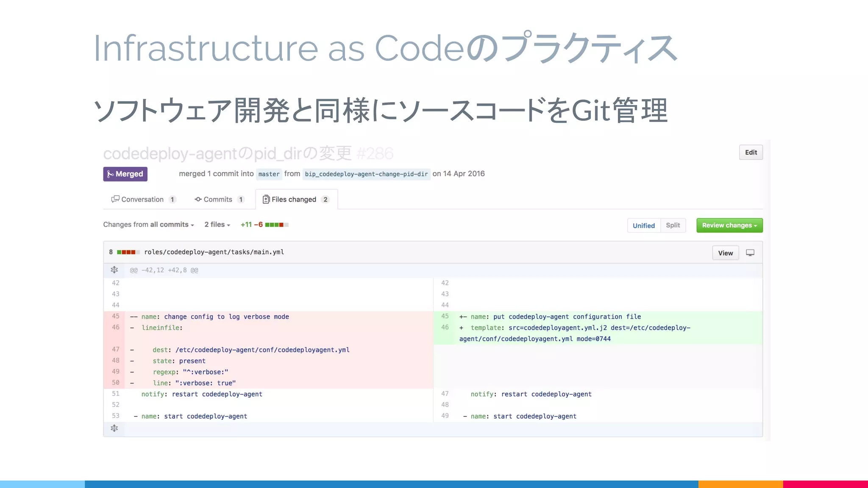Open the bip_codedeploy-agent-change-pid-dir branch link
This screenshot has height=488, width=868.
point(366,174)
